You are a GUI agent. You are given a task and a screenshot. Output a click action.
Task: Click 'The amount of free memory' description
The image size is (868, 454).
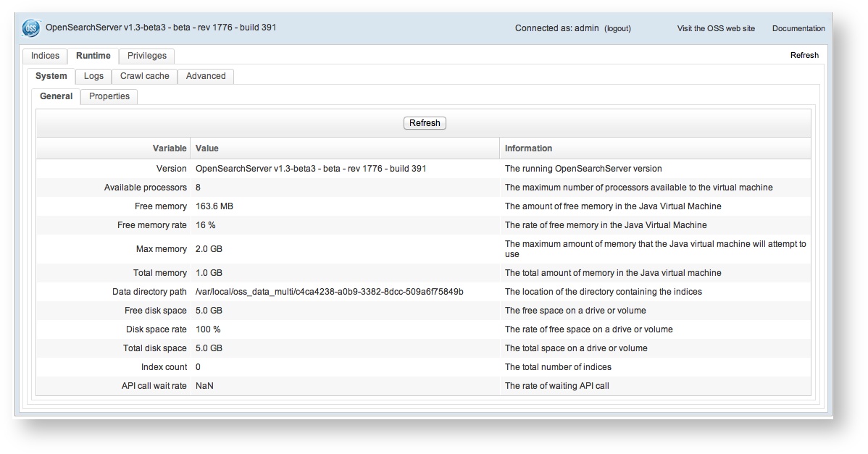[614, 206]
